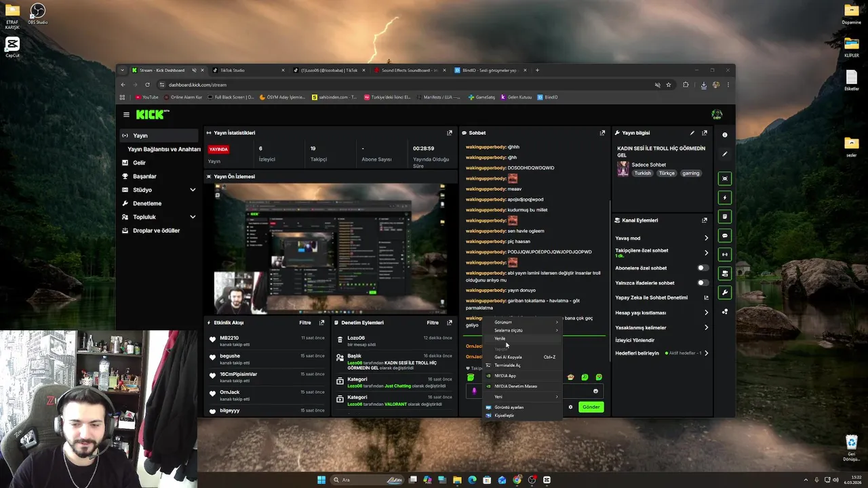Screen dimensions: 868x488
Task: Click the stream preview thumbnail
Action: pos(330,249)
